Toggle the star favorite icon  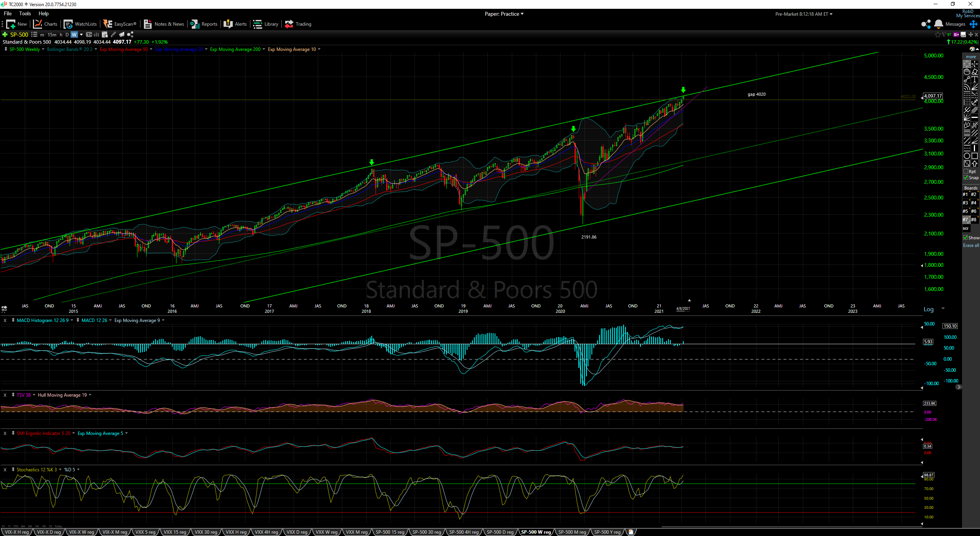tap(938, 34)
